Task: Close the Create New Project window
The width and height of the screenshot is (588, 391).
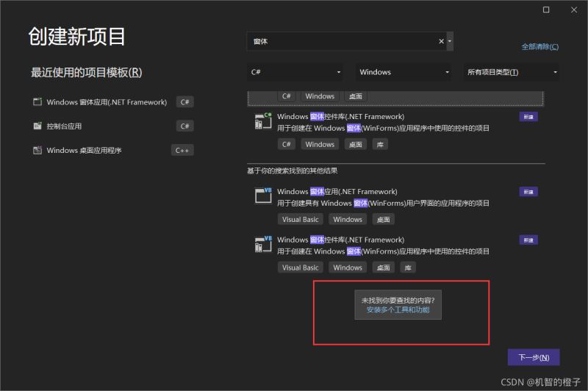Action: pos(574,10)
